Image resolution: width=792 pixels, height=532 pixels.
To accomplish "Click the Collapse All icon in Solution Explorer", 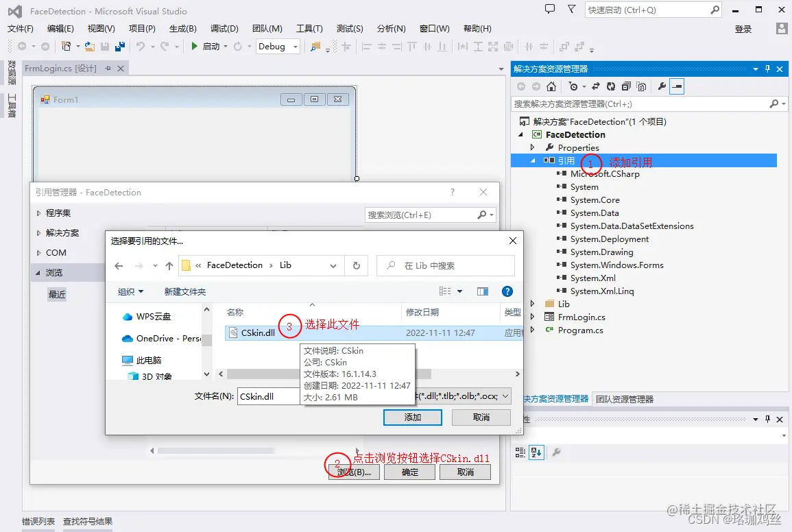I will [x=626, y=86].
